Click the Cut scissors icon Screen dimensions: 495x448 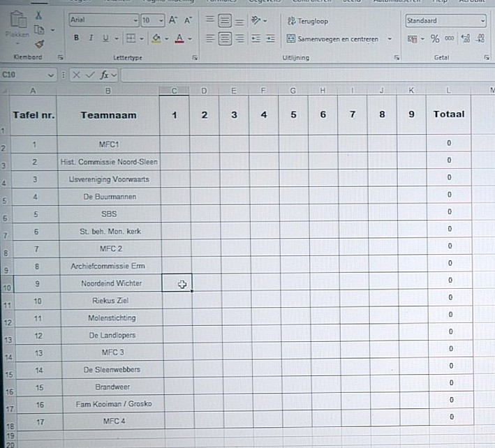pyautogui.click(x=39, y=15)
